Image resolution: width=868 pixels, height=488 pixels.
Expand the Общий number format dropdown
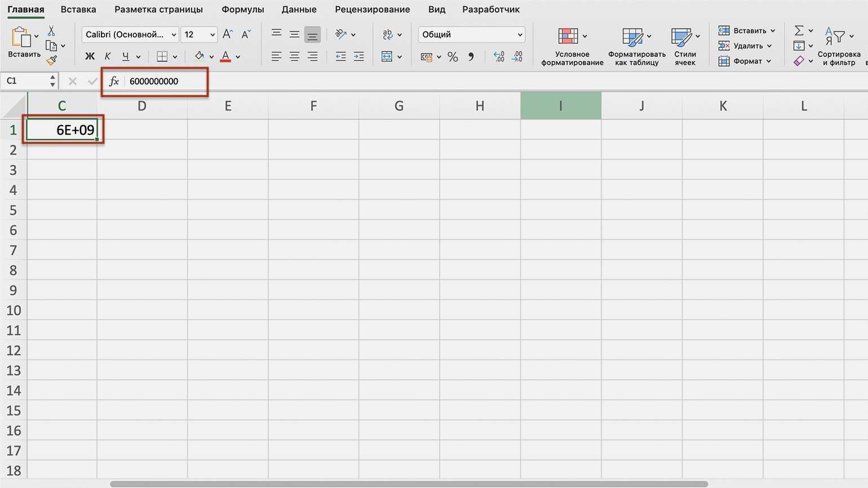471,34
